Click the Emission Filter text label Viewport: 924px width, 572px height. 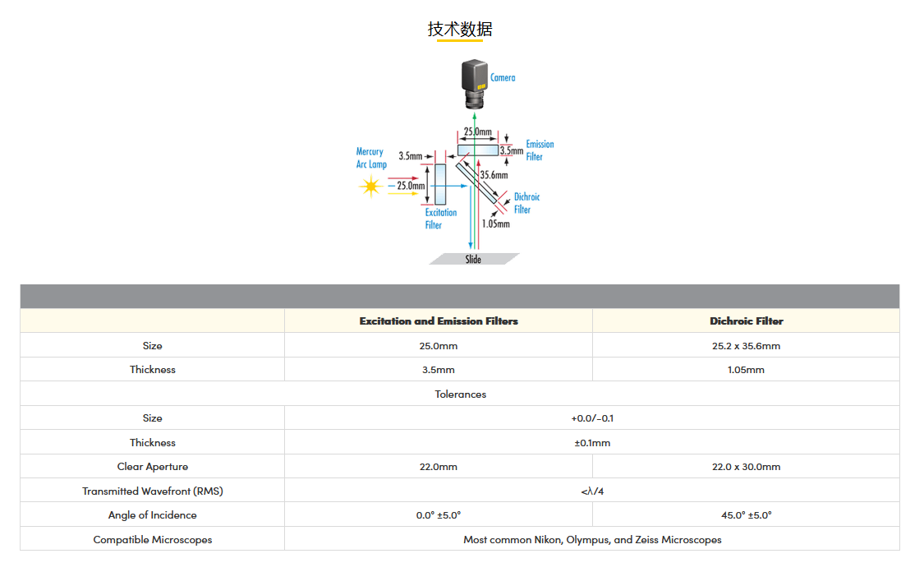540,150
